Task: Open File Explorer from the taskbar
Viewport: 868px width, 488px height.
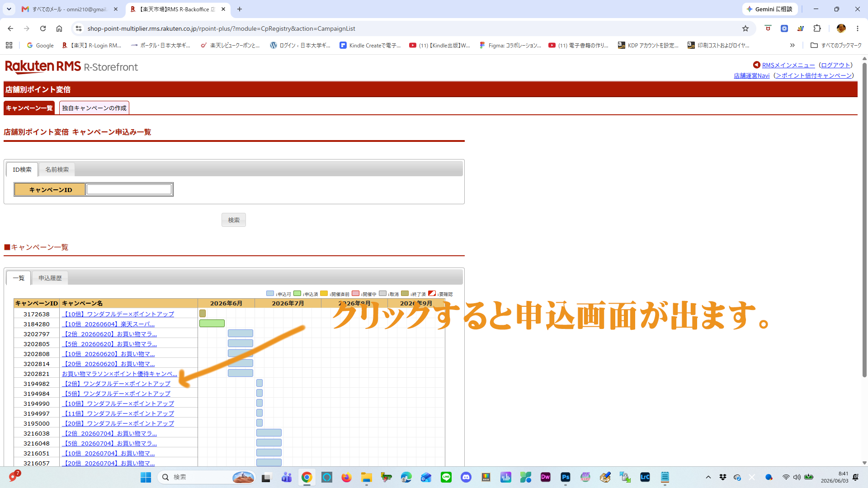Action: point(367,477)
